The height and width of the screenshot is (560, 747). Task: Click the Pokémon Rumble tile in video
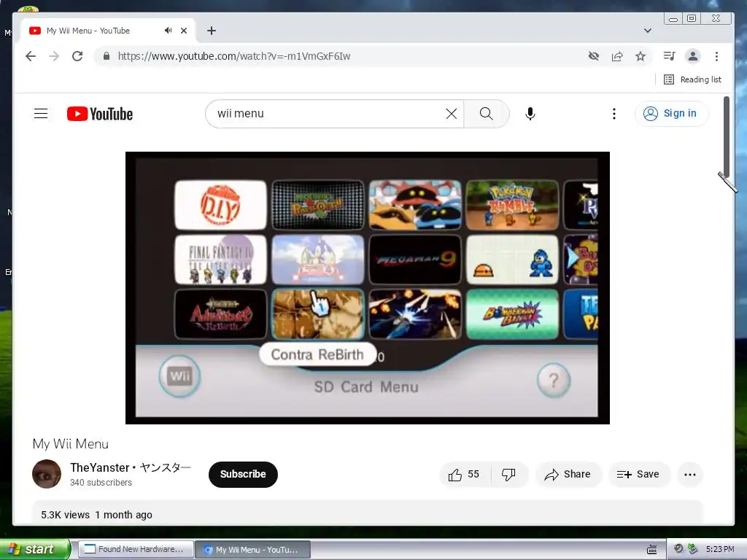tap(512, 205)
